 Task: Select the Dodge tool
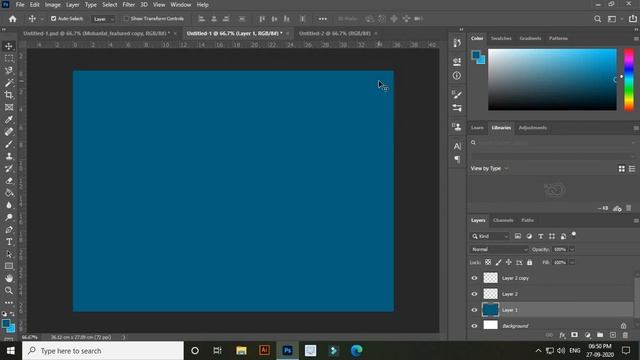click(9, 218)
